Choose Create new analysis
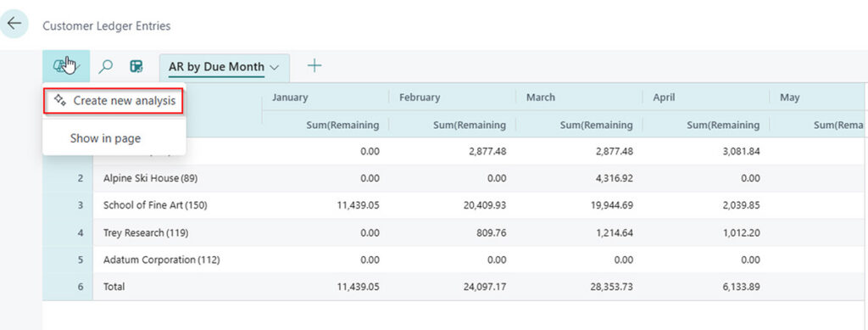Image resolution: width=868 pixels, height=330 pixels. (x=114, y=101)
